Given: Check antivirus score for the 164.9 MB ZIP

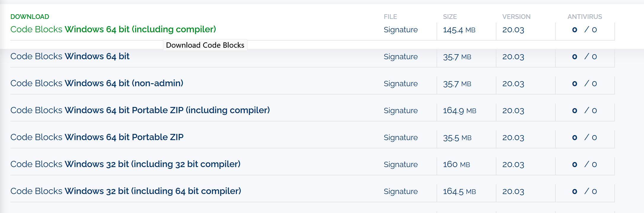Looking at the screenshot, I should coord(584,110).
